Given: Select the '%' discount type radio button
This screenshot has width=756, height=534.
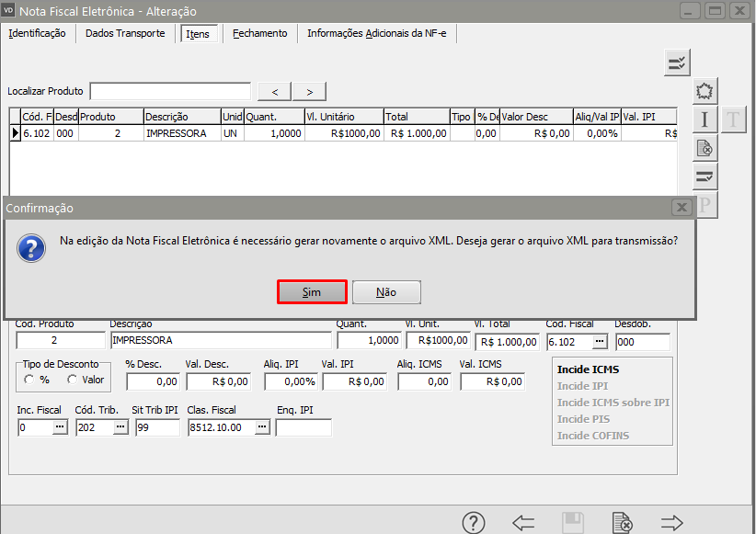Looking at the screenshot, I should tap(29, 379).
